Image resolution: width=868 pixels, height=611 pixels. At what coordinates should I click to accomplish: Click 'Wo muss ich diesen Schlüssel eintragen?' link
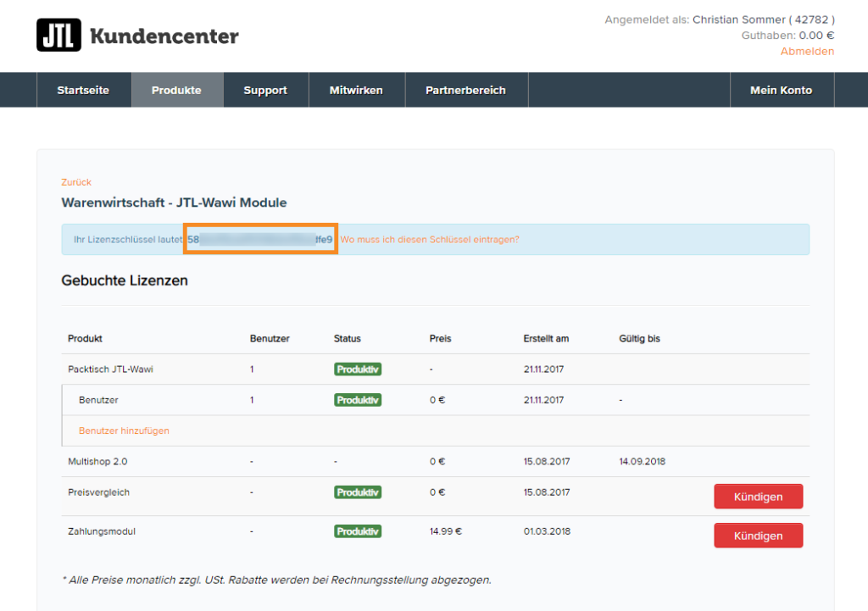[x=430, y=240]
